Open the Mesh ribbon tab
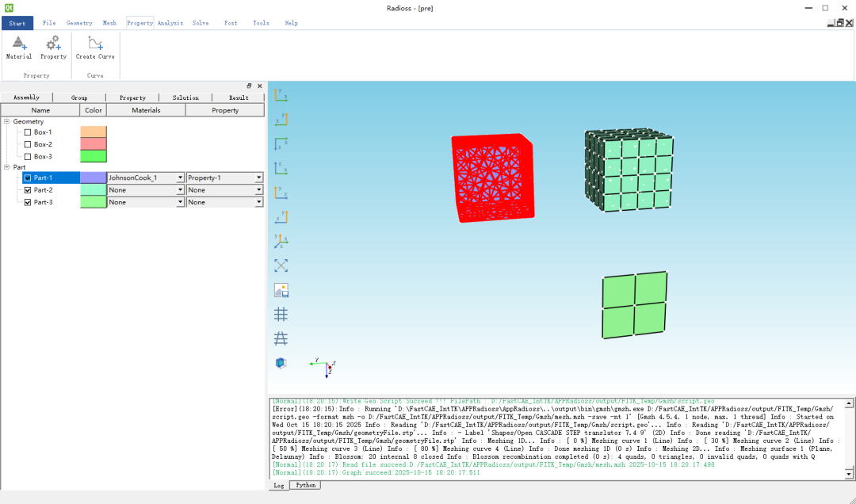Viewport: 856px width, 504px height. (109, 23)
